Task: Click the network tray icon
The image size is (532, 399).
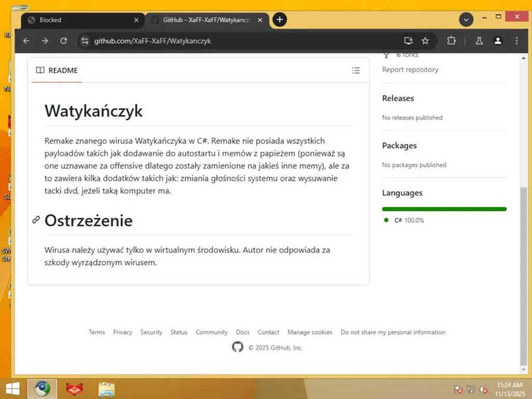Action: pos(471,389)
